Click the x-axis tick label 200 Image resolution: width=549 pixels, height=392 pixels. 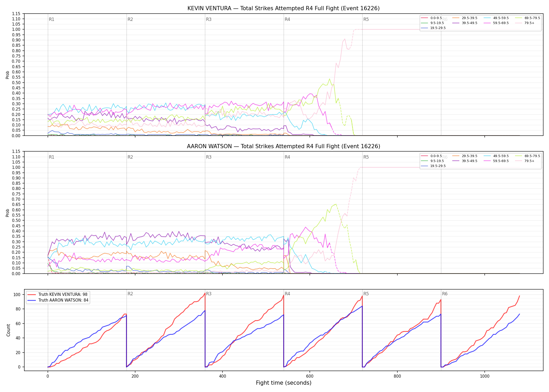click(x=135, y=376)
